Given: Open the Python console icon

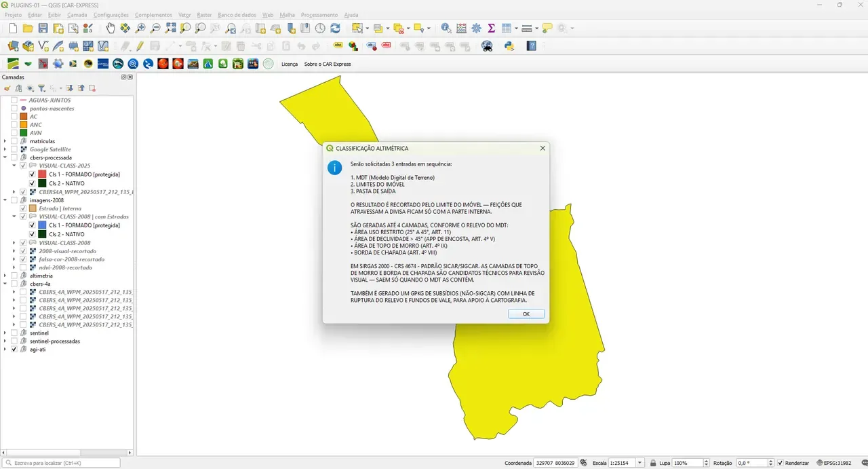Looking at the screenshot, I should click(x=509, y=46).
